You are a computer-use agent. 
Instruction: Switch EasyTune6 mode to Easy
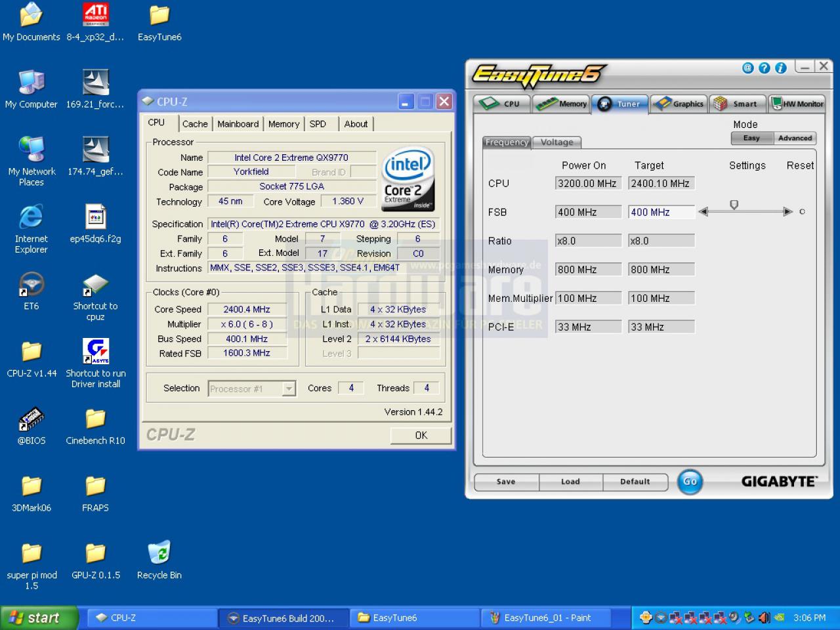click(x=751, y=138)
